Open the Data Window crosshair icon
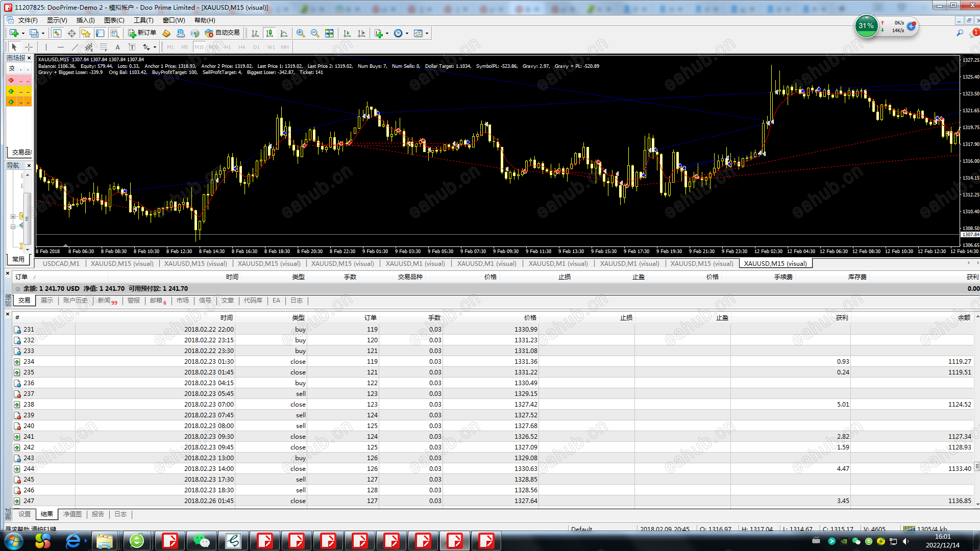Viewport: 980px width, 551px height. coord(71,33)
